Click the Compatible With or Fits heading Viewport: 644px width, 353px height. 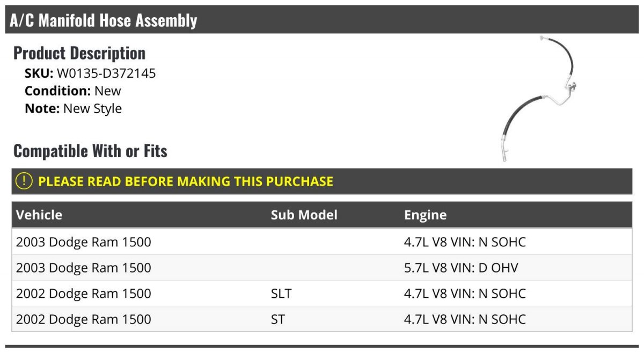click(90, 151)
